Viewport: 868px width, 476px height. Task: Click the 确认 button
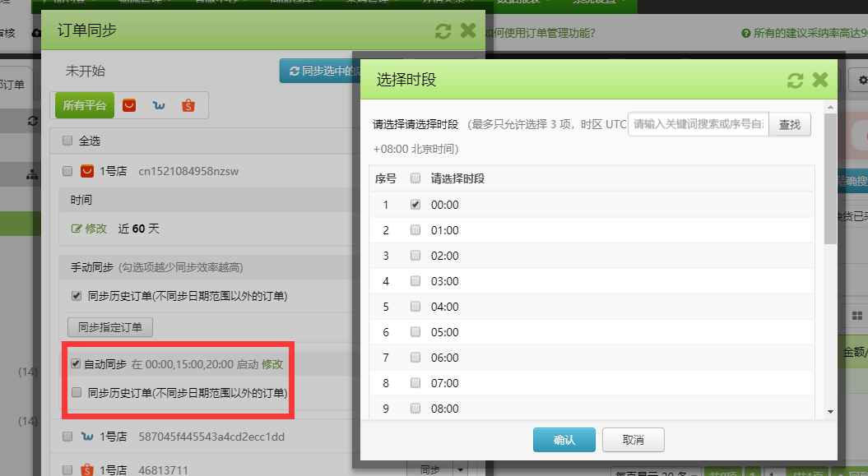564,440
